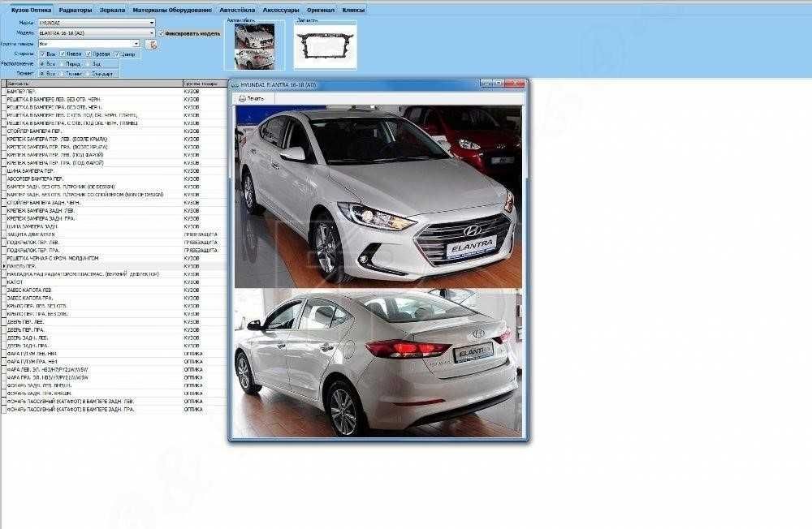The image size is (812, 529).
Task: Open the Материалы Оборудование tab
Action: coord(172,10)
